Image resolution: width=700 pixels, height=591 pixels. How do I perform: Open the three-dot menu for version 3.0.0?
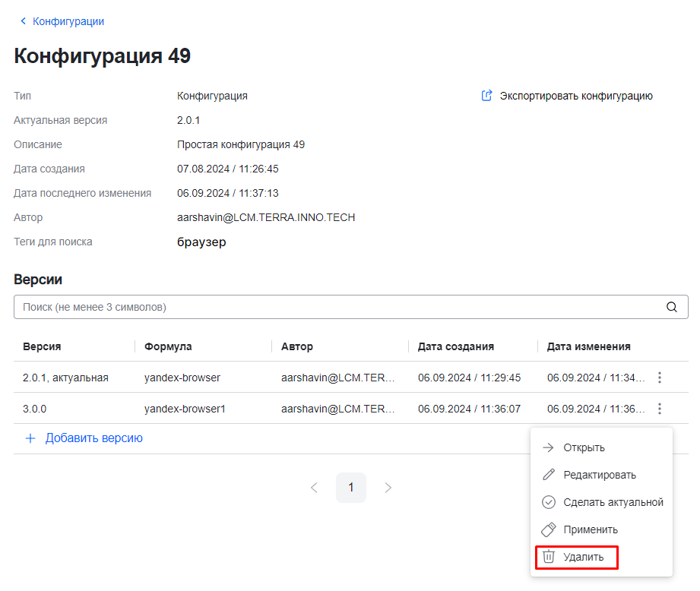660,409
